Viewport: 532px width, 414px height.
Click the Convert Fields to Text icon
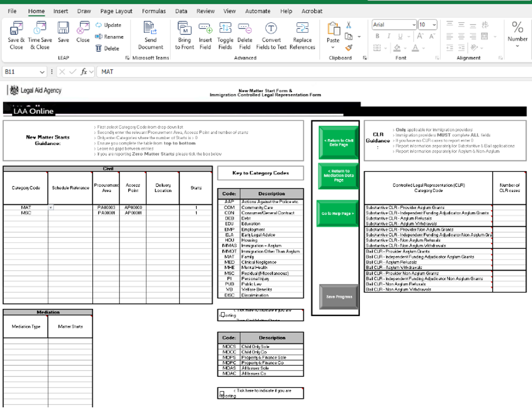[x=271, y=29]
